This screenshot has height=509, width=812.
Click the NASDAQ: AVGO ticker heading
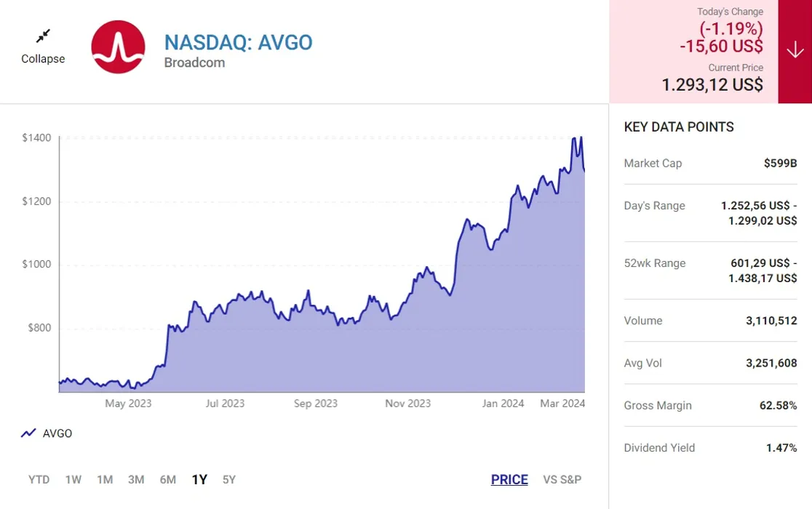[x=239, y=42]
